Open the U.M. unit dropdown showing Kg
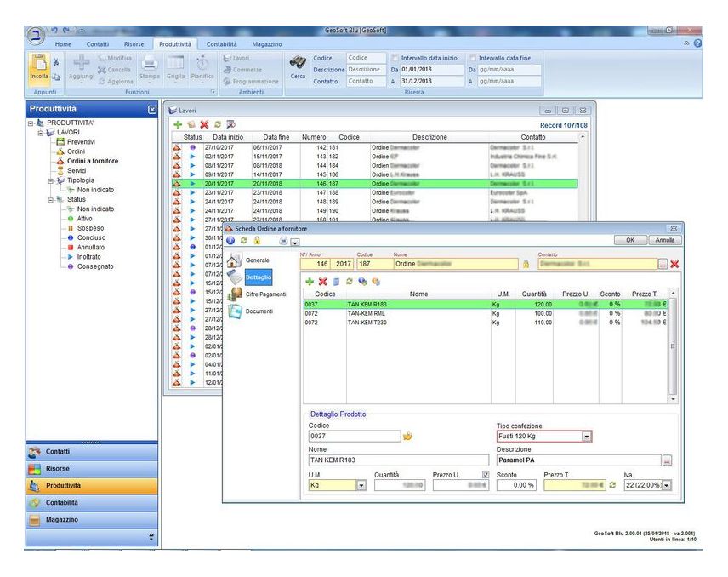Screen dimensions: 728x577 coord(361,485)
